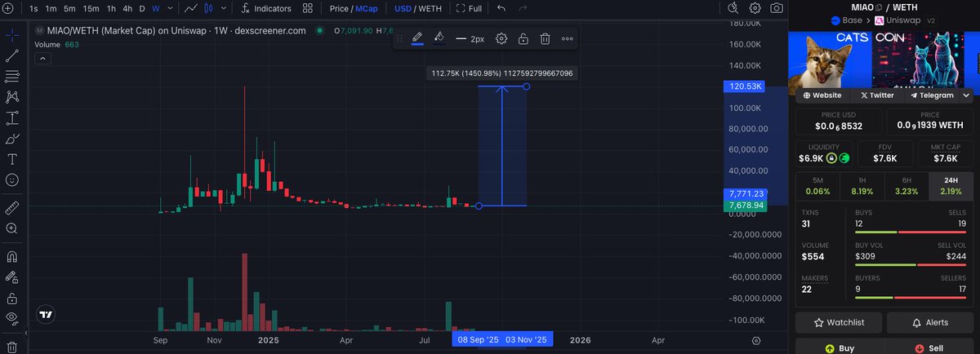Open price Alerts

click(930, 322)
